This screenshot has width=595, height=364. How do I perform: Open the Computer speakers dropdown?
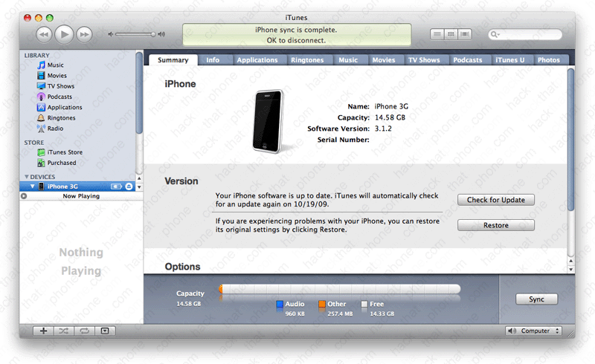533,331
